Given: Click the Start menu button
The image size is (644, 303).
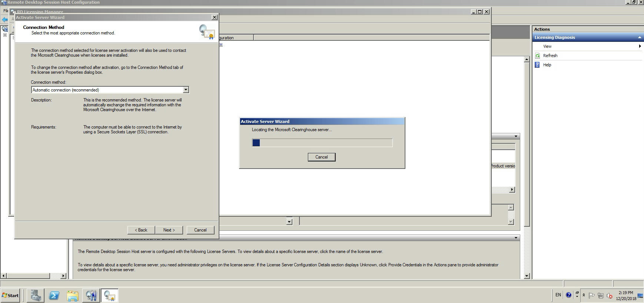Looking at the screenshot, I should pyautogui.click(x=10, y=295).
